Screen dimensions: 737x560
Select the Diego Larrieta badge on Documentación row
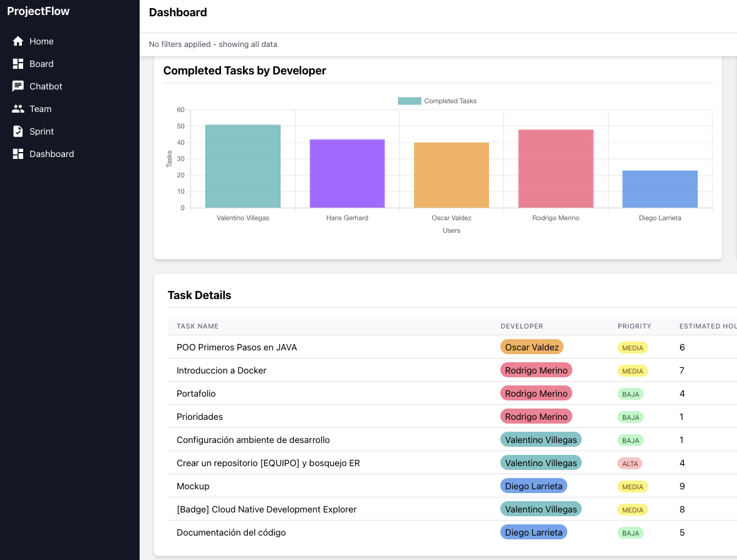point(533,532)
